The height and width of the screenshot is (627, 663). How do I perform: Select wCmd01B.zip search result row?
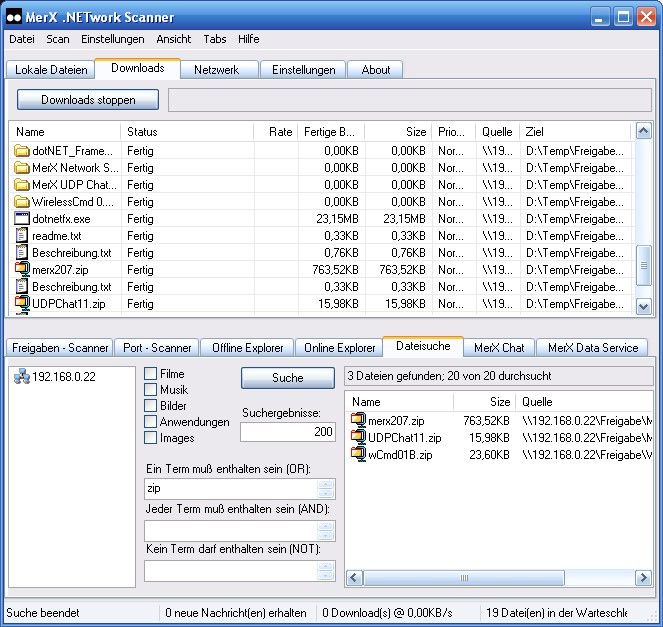point(500,455)
